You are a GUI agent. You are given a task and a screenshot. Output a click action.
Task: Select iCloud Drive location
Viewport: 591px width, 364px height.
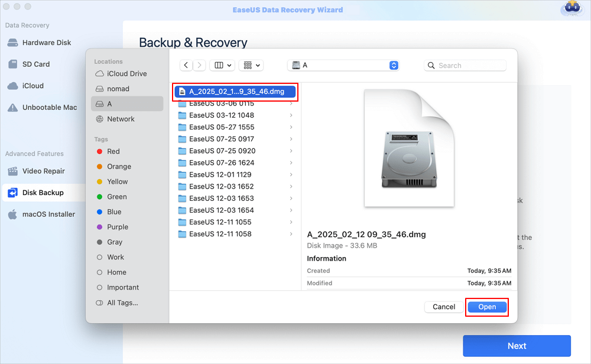point(127,73)
